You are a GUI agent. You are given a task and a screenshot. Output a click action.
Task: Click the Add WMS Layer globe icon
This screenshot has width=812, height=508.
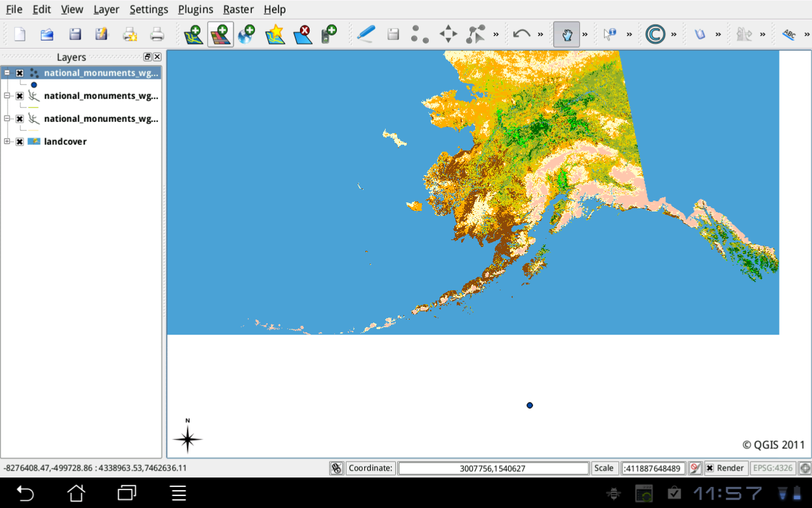[247, 34]
